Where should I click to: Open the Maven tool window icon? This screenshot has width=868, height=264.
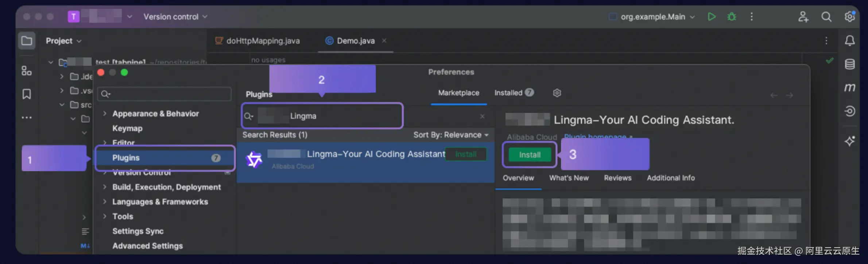click(x=850, y=87)
